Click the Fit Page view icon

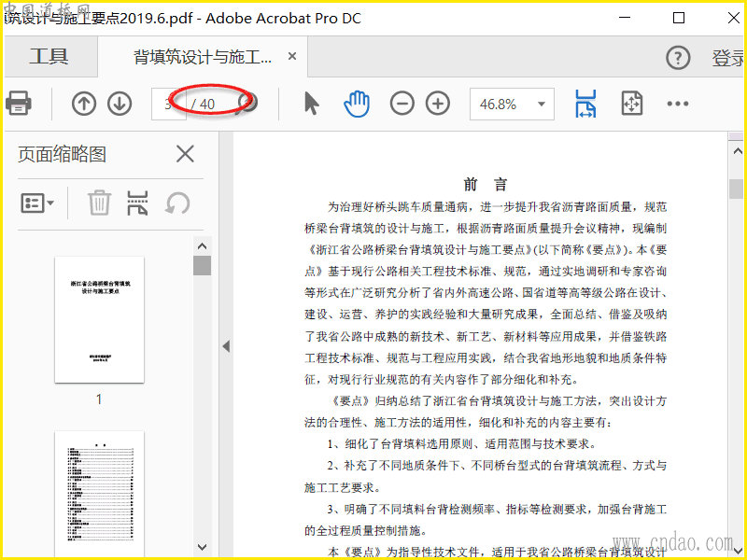coord(632,104)
